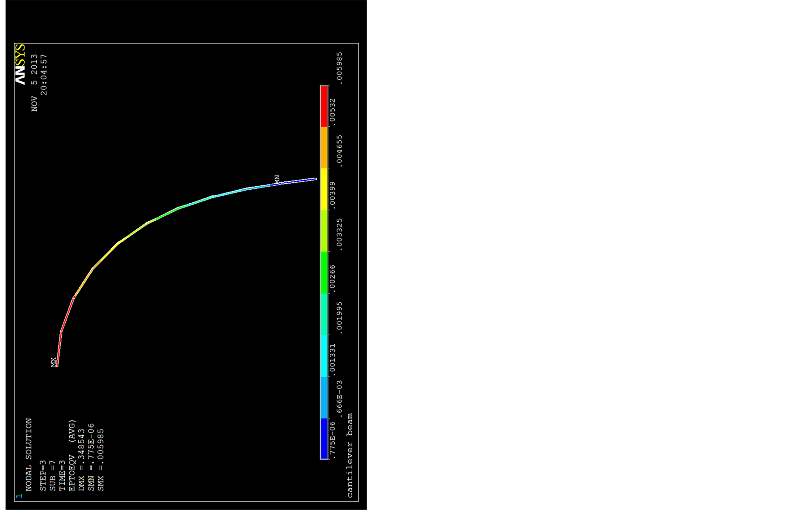Click the SMX =.005985 text line
812x510 pixels.
(x=101, y=460)
